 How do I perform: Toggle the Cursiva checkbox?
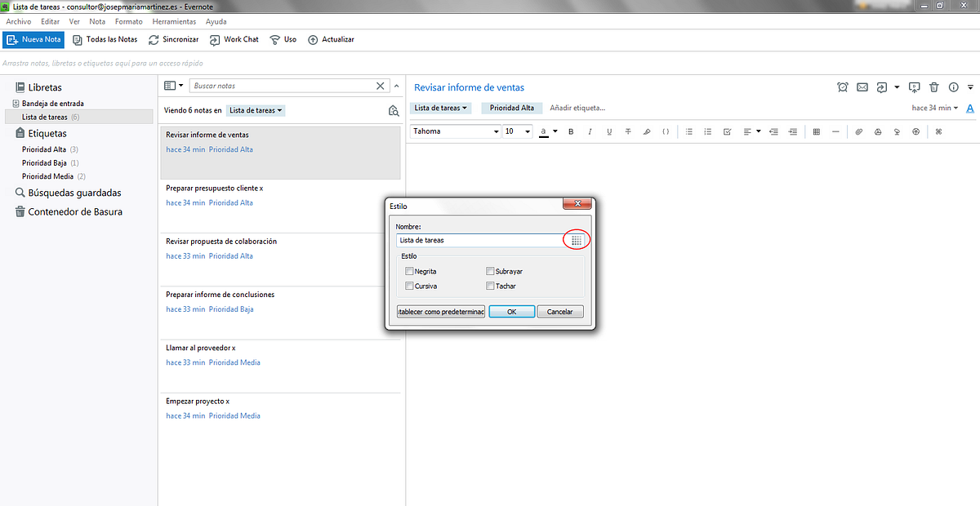click(409, 286)
